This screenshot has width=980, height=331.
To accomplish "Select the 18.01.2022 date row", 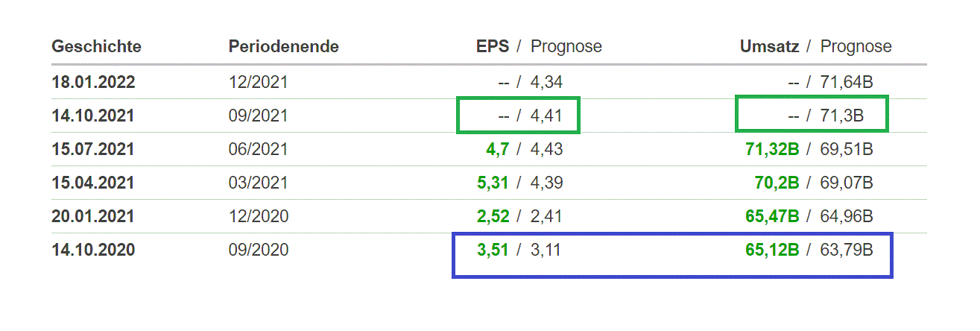I will coord(93,82).
